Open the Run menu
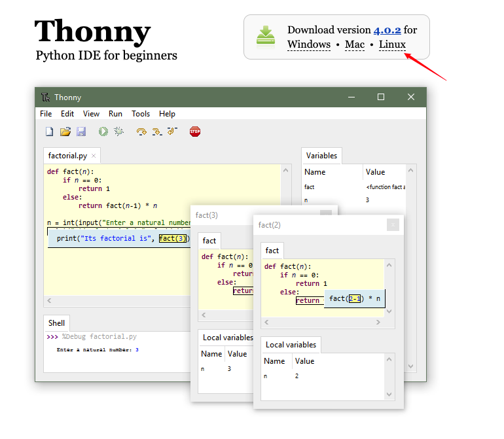The image size is (504, 439). 115,114
